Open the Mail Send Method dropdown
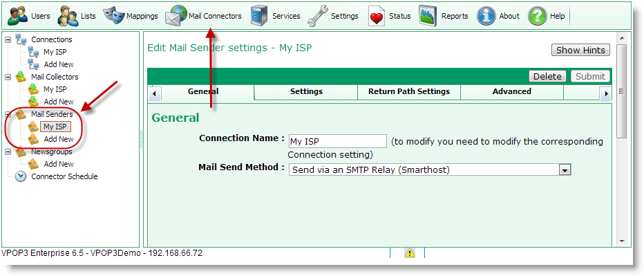Image resolution: width=644 pixels, height=276 pixels. coord(565,169)
